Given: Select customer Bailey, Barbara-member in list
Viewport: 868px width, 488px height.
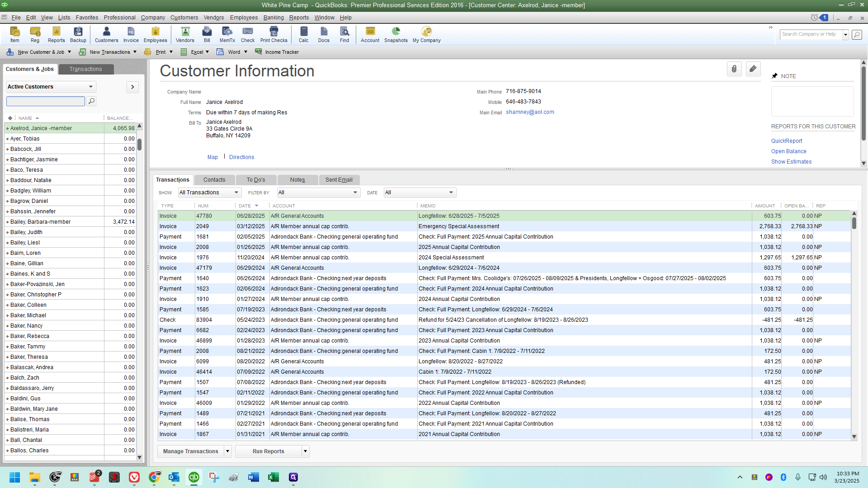Looking at the screenshot, I should click(41, 222).
